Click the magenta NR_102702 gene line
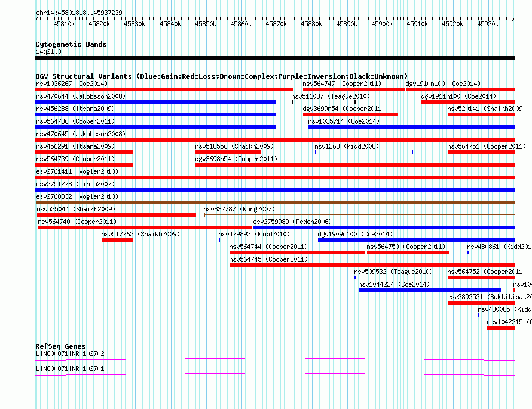The width and height of the screenshot is (532, 409). coord(275,359)
